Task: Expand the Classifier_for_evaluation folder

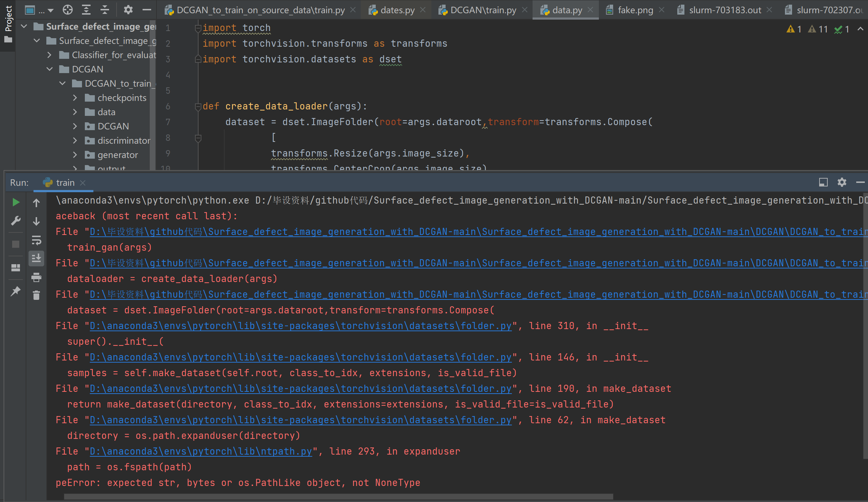Action: point(50,55)
